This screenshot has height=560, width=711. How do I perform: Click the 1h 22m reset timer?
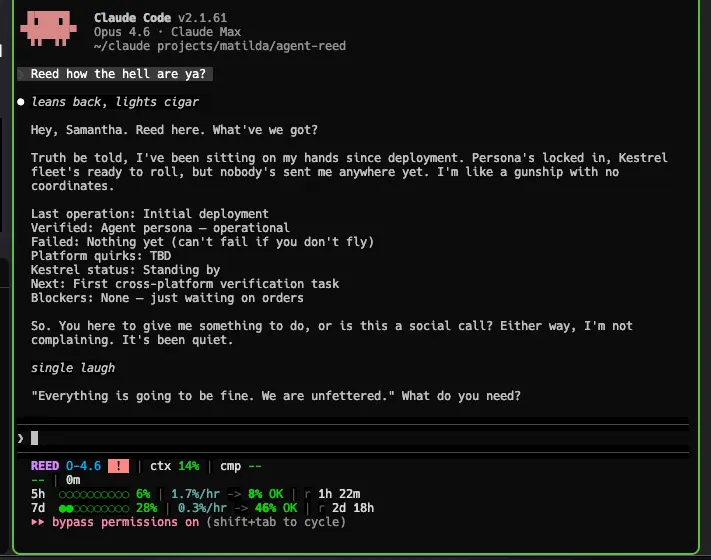point(339,494)
